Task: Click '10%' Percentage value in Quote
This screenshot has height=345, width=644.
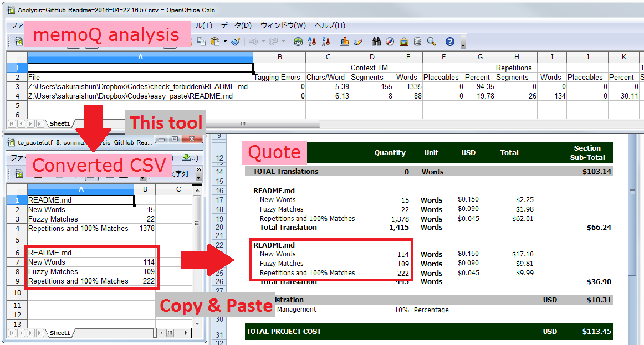Action: 401,310
